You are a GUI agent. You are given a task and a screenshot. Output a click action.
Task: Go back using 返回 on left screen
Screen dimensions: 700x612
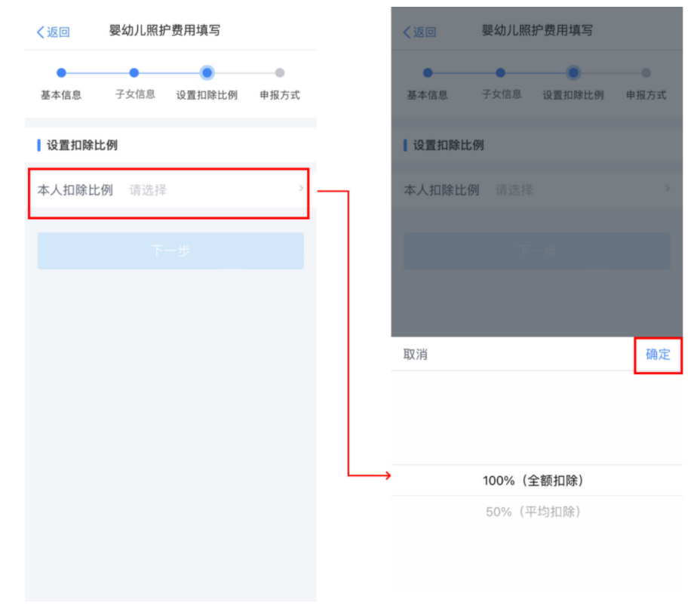tap(53, 32)
